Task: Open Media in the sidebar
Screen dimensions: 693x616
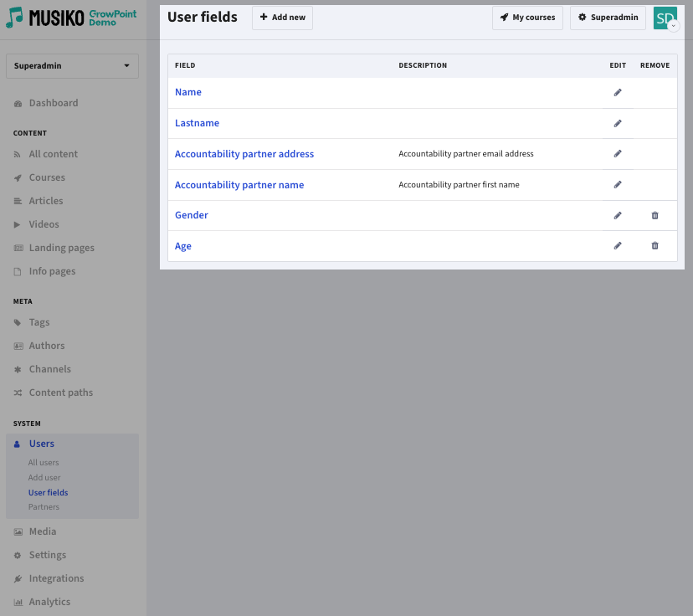Action: tap(43, 531)
